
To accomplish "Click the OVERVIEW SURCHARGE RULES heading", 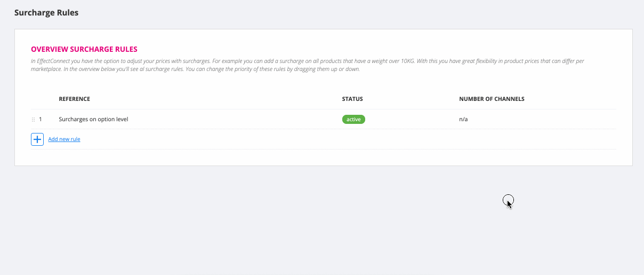I will click(84, 50).
